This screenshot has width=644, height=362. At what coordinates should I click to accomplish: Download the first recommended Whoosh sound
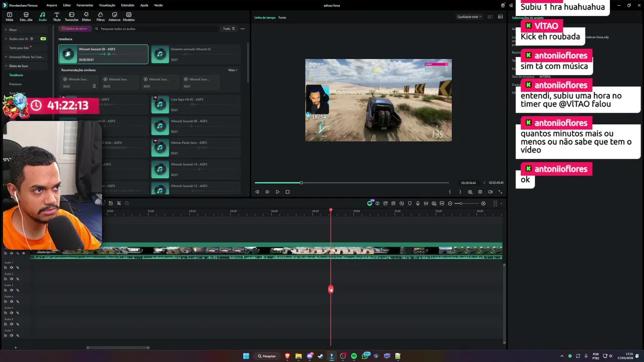coord(94,86)
